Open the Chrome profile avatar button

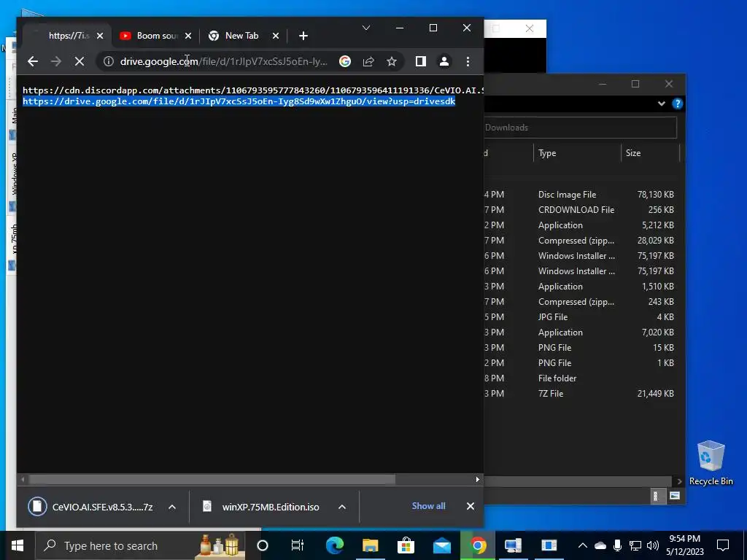tap(444, 61)
